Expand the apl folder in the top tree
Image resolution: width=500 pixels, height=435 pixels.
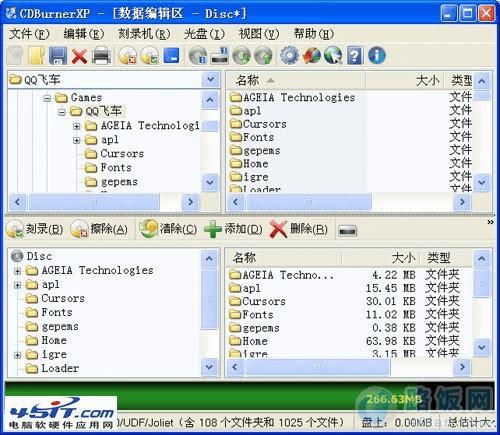pyautogui.click(x=76, y=140)
